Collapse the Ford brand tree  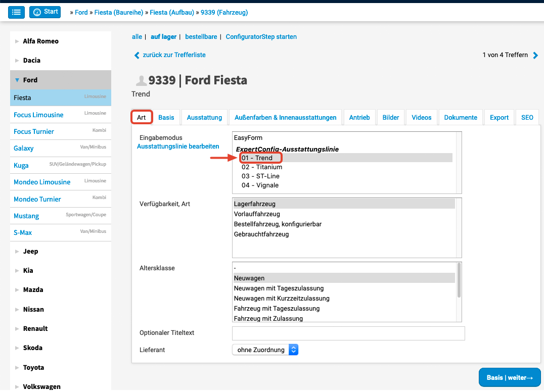[17, 80]
